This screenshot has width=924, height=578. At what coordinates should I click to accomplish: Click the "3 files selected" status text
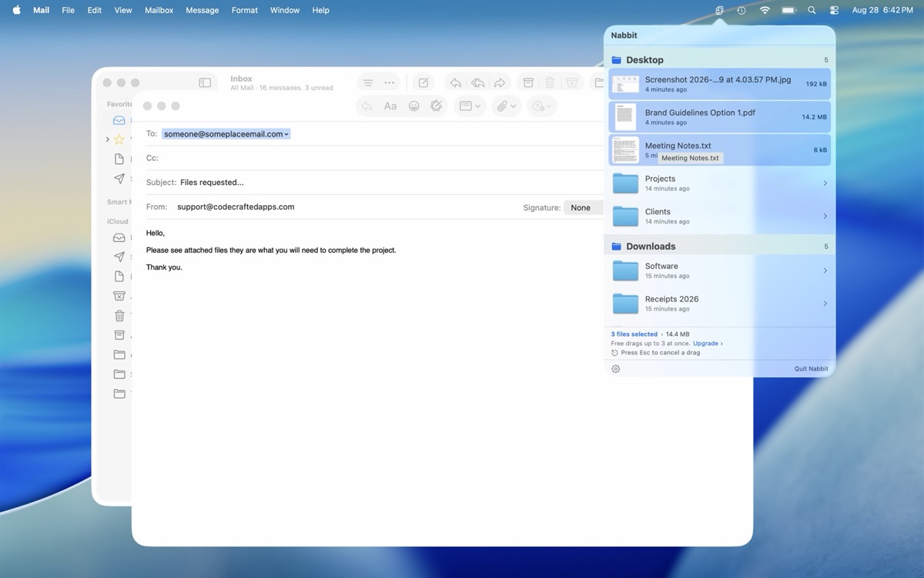pyautogui.click(x=634, y=334)
